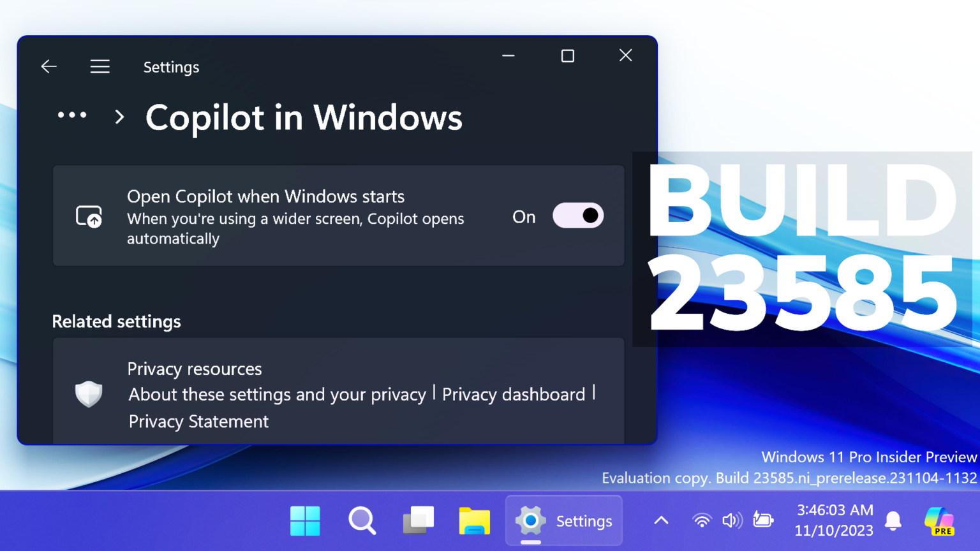Navigate back with the arrow button

(x=48, y=66)
